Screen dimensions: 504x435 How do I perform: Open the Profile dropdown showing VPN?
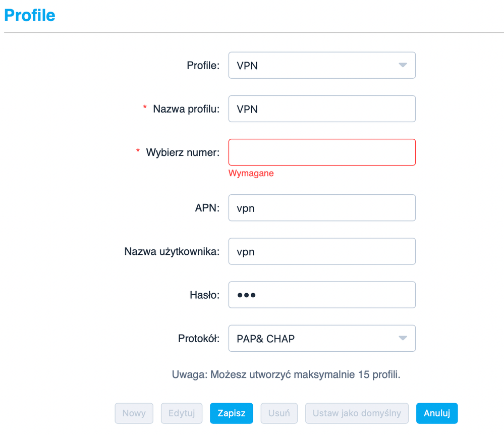click(x=321, y=65)
